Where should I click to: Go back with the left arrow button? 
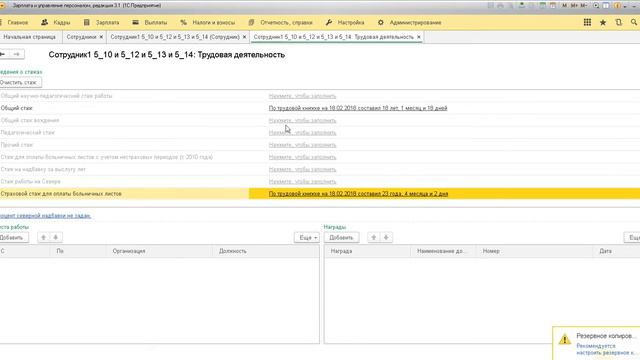pos(3,54)
